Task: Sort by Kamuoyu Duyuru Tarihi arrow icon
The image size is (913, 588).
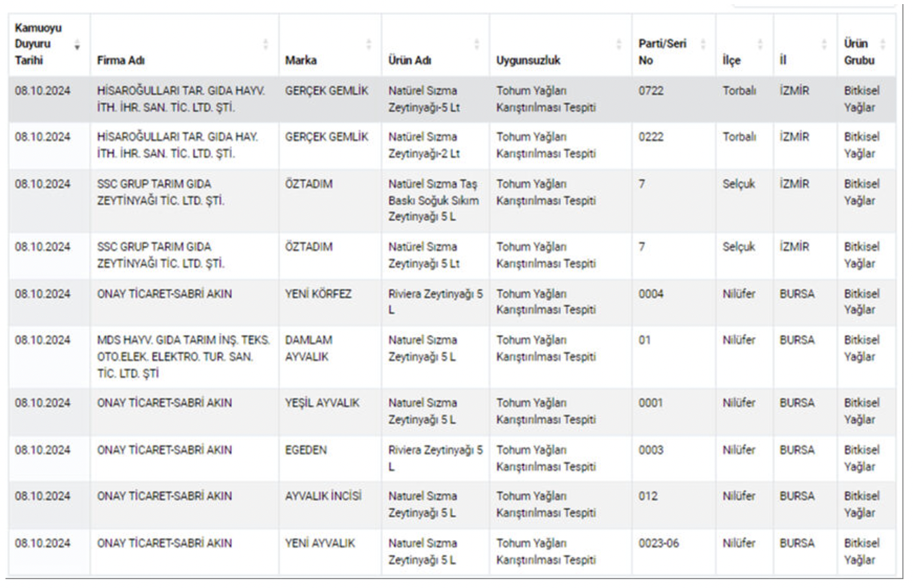Action: (76, 46)
